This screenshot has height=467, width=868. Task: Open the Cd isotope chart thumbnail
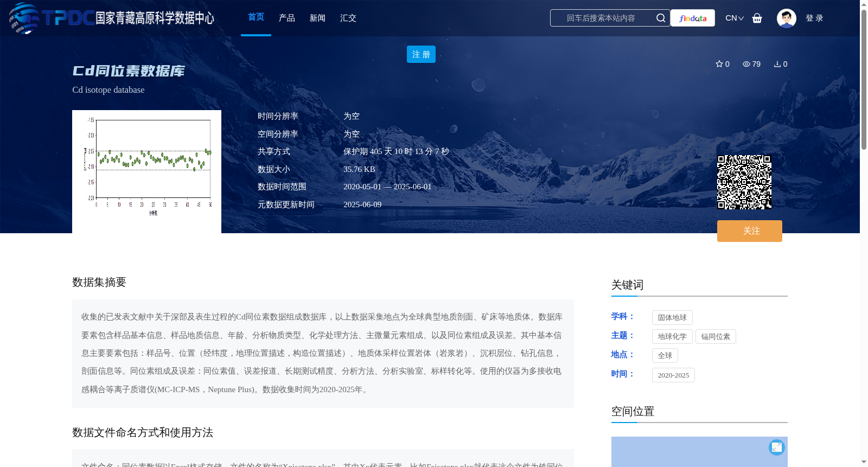146,171
